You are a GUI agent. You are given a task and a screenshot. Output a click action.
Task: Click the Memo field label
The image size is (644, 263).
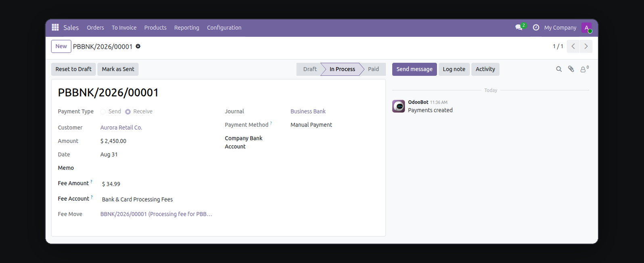click(x=66, y=168)
